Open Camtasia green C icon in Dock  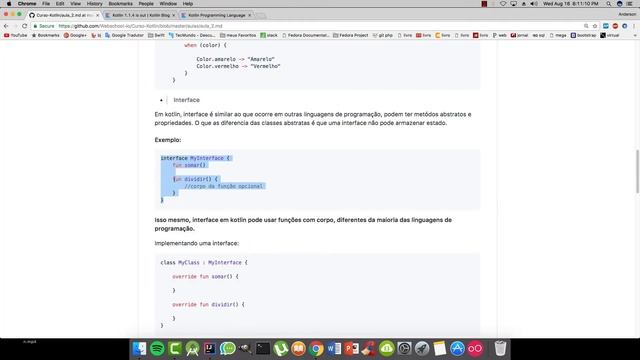point(175,349)
